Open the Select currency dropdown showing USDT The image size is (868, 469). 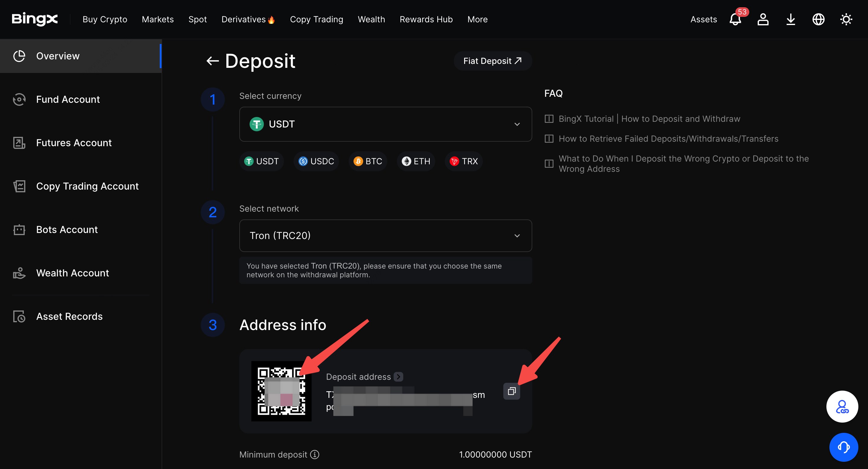click(385, 124)
